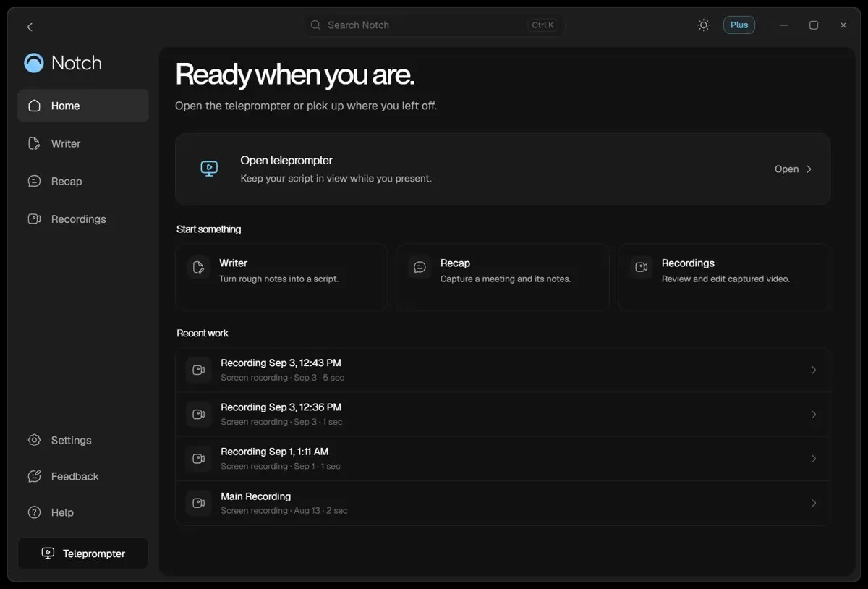Image resolution: width=868 pixels, height=589 pixels.
Task: Click the Open link on teleprompter card
Action: 786,169
